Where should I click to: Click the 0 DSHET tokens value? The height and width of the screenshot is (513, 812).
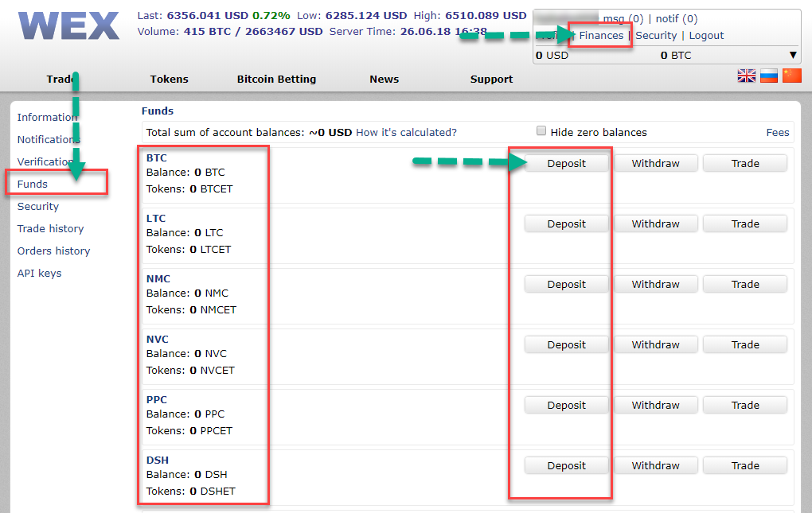pyautogui.click(x=213, y=492)
